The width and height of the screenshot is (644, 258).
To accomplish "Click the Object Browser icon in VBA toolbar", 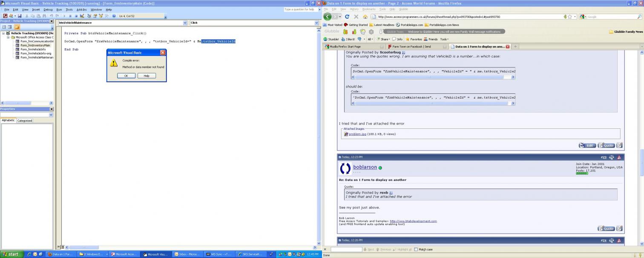I will [x=101, y=16].
